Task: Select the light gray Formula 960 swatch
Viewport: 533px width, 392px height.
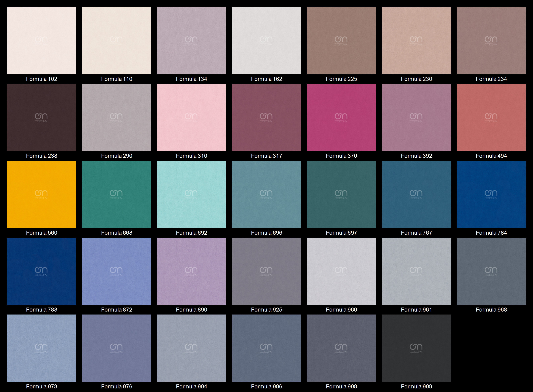Action: coord(341,271)
